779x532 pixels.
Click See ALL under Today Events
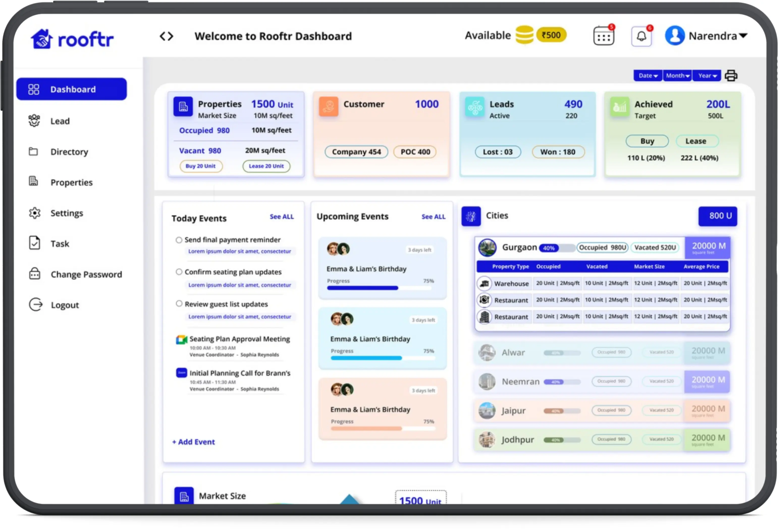[282, 217]
